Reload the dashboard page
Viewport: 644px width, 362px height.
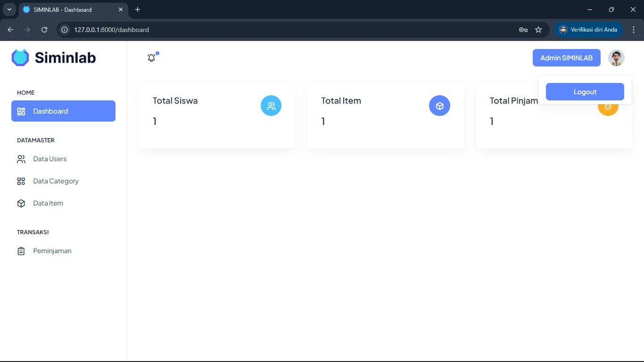coord(44,30)
